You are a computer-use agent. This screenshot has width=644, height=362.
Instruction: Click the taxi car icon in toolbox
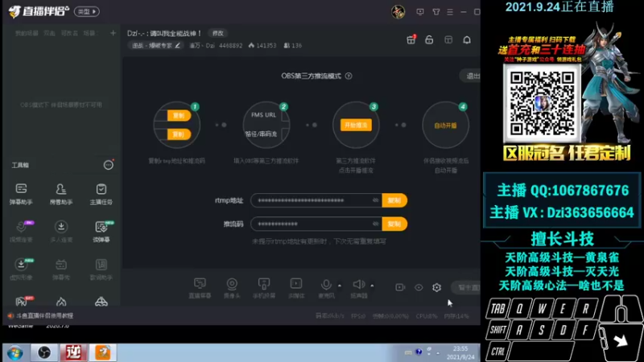[101, 302]
